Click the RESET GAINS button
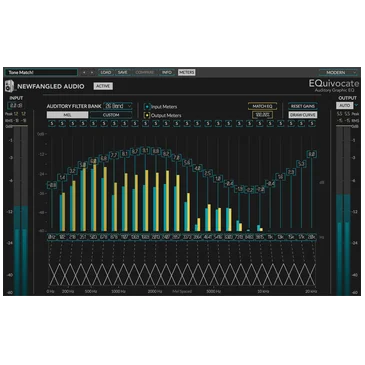365x365 pixels. point(303,106)
